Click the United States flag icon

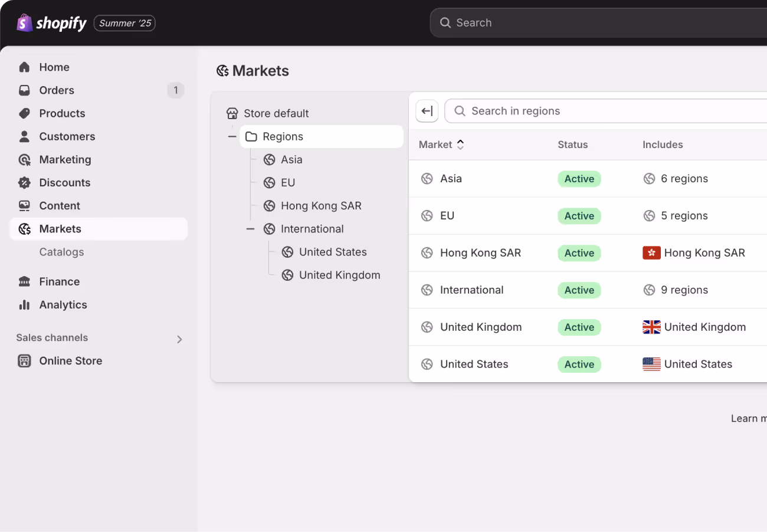click(x=651, y=364)
